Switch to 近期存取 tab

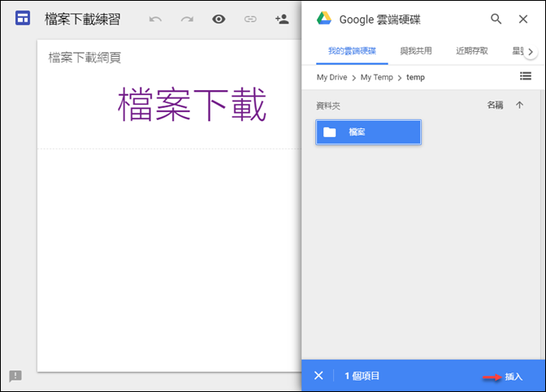pyautogui.click(x=472, y=51)
